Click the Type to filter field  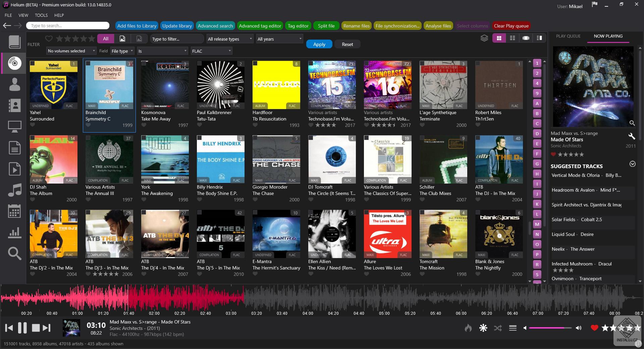coord(177,39)
